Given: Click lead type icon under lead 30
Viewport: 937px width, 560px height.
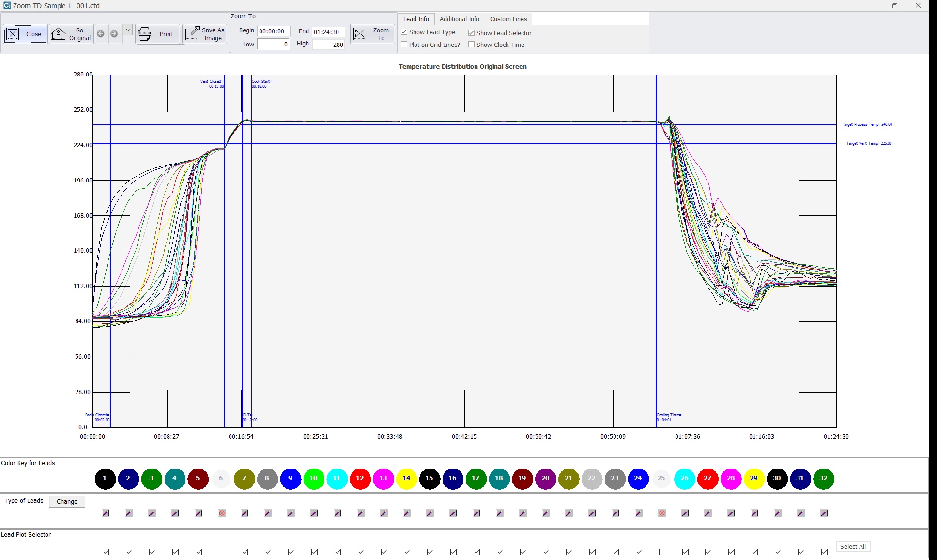Looking at the screenshot, I should (x=778, y=513).
